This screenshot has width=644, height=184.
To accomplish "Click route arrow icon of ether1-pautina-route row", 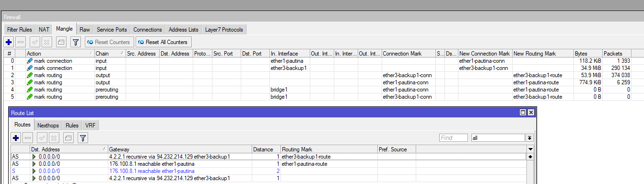I will (34, 164).
